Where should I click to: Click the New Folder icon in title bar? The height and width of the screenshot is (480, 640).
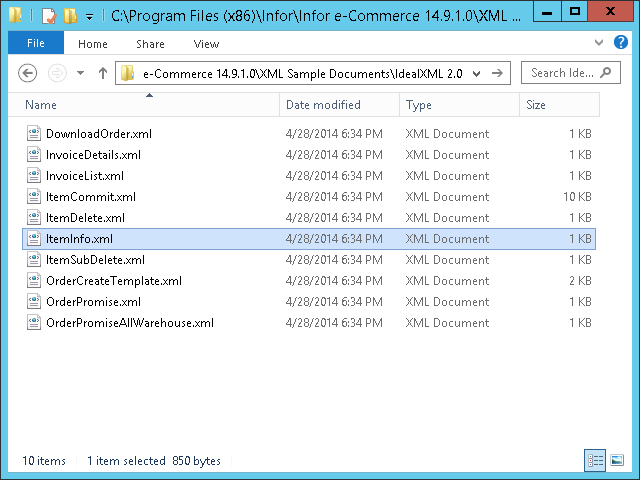click(69, 15)
